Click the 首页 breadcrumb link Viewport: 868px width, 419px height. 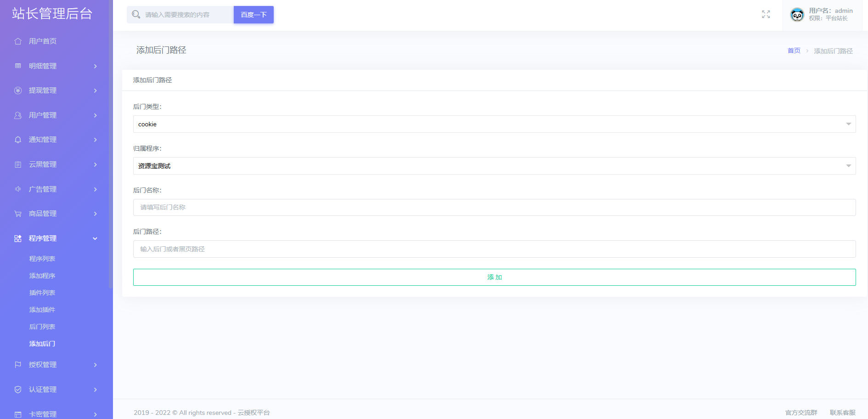[794, 51]
